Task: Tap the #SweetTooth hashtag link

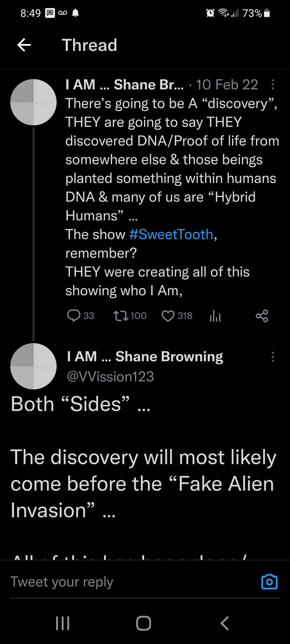Action: tap(171, 234)
